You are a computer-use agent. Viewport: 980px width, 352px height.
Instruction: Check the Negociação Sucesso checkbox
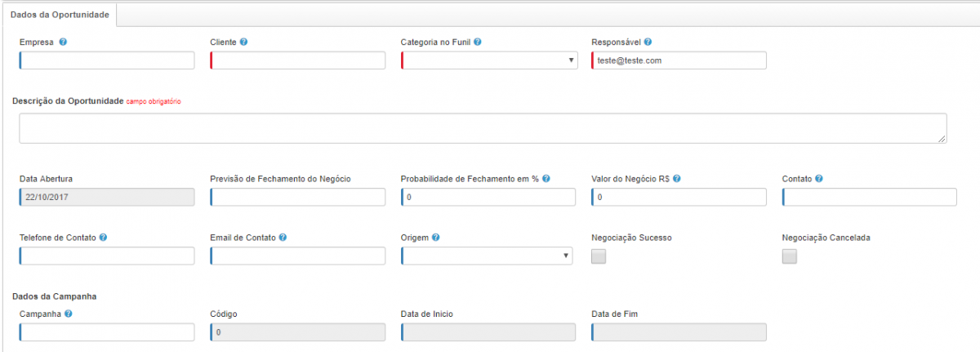click(x=599, y=256)
